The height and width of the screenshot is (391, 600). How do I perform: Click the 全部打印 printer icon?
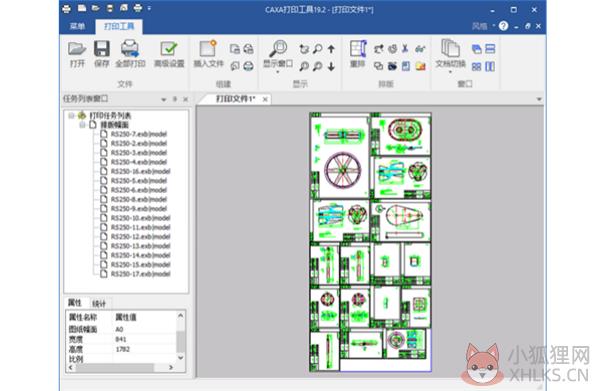coord(130,54)
